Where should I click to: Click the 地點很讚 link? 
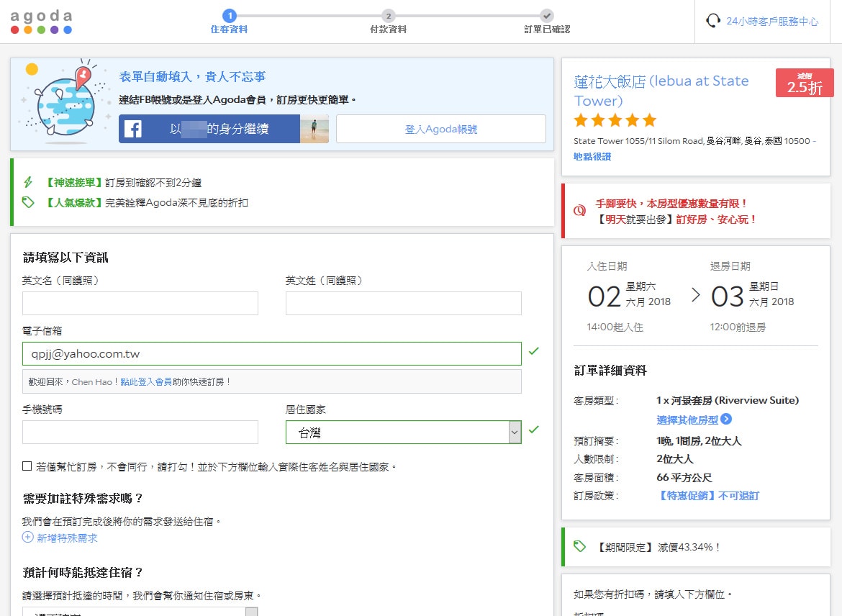[x=592, y=156]
